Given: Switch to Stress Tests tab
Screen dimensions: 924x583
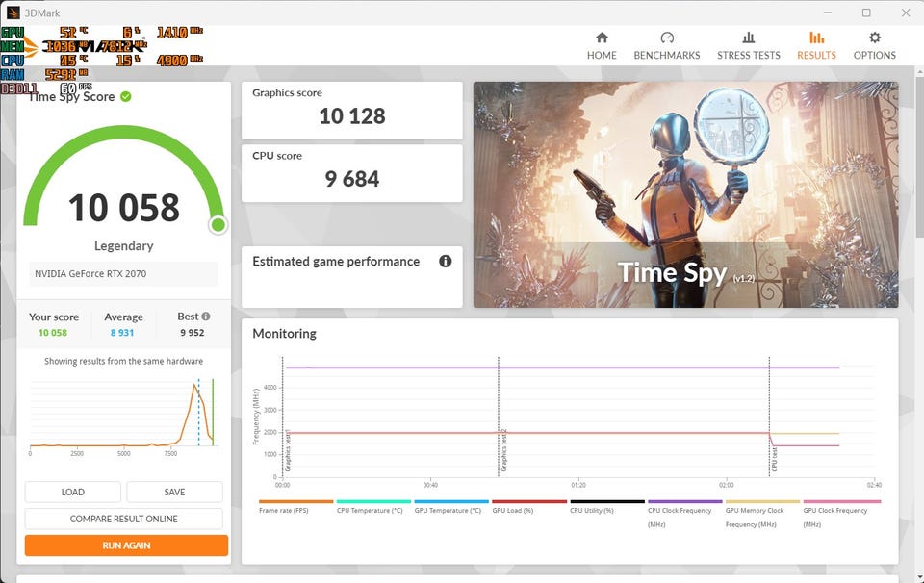Looking at the screenshot, I should pyautogui.click(x=749, y=46).
